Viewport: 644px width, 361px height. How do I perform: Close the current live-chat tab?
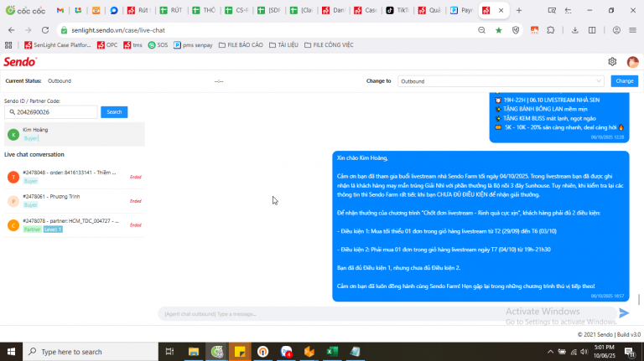[x=501, y=10]
